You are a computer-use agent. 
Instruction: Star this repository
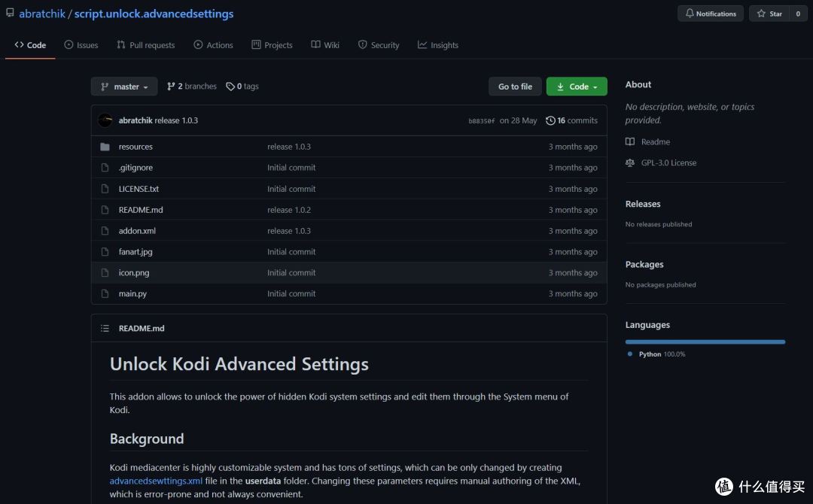(x=769, y=14)
